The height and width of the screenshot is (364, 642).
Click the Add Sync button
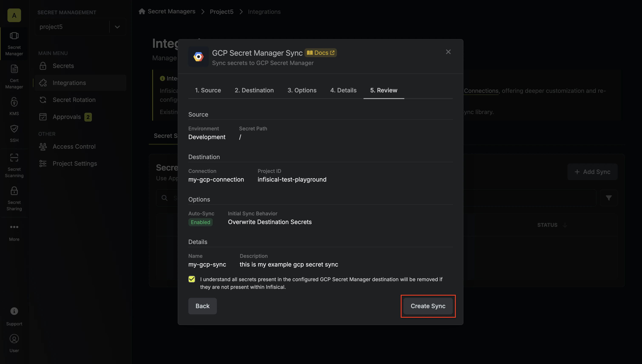[x=592, y=172]
